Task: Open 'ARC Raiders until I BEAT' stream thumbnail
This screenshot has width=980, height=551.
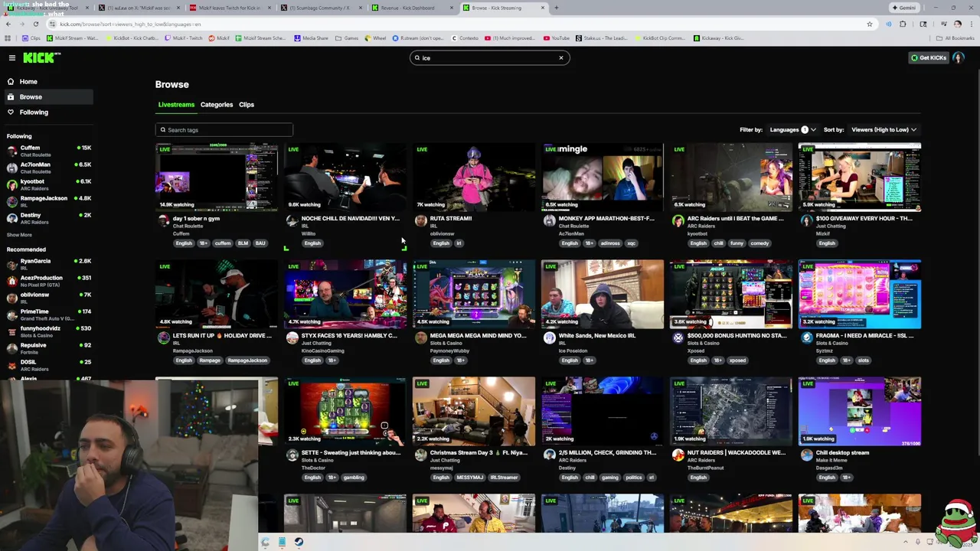Action: click(731, 177)
